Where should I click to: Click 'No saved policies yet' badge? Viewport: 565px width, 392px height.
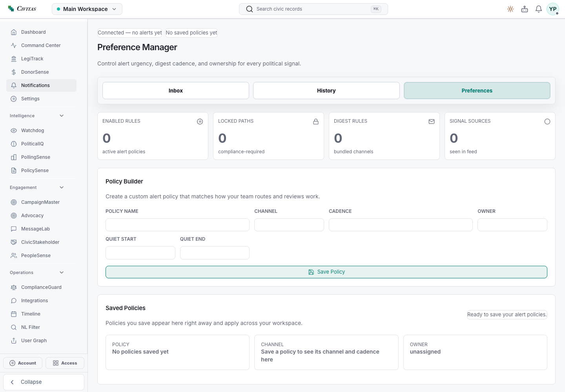(x=191, y=33)
